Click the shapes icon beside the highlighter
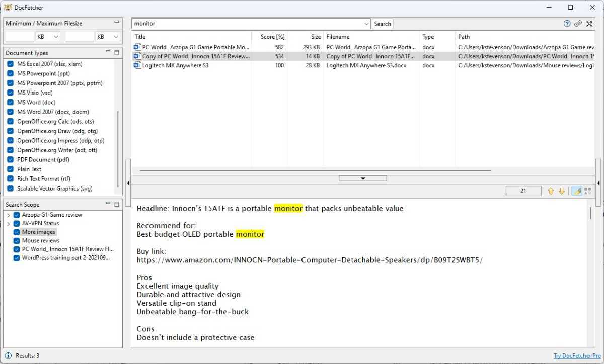The height and width of the screenshot is (364, 604). [x=587, y=191]
